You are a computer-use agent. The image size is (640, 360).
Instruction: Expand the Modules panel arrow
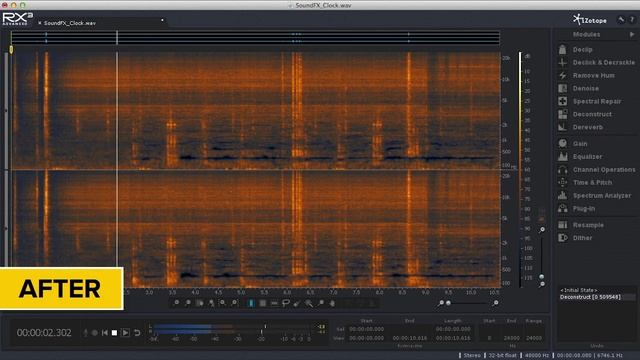(x=632, y=34)
